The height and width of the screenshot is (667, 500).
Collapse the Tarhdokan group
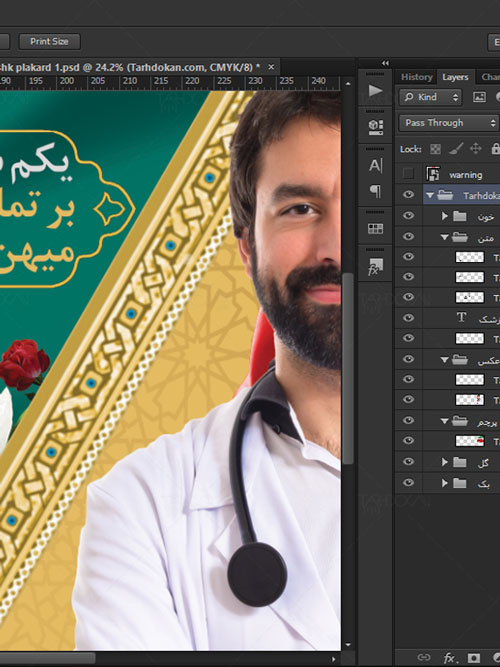(x=430, y=195)
